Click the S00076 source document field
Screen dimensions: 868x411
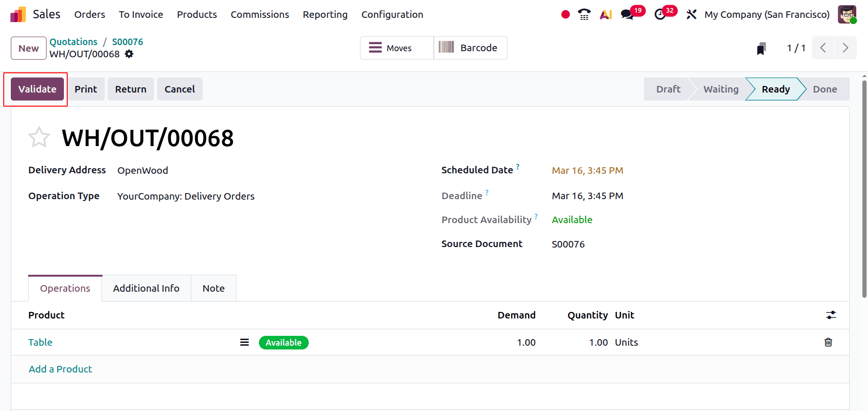tap(568, 244)
